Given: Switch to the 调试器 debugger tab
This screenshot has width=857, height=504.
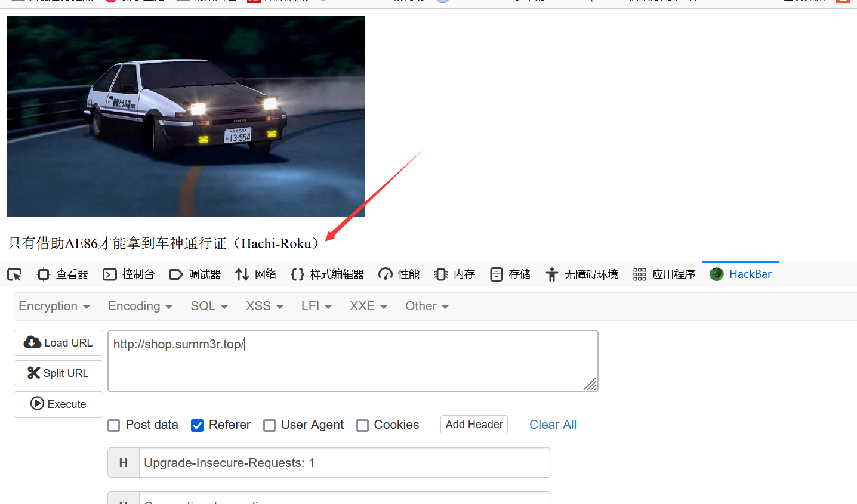Looking at the screenshot, I should click(x=195, y=274).
